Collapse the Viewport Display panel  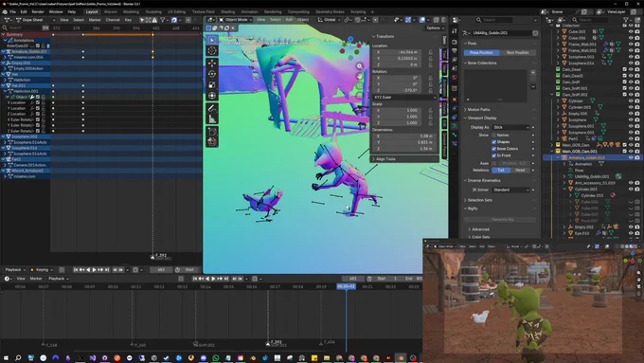[x=500, y=118]
